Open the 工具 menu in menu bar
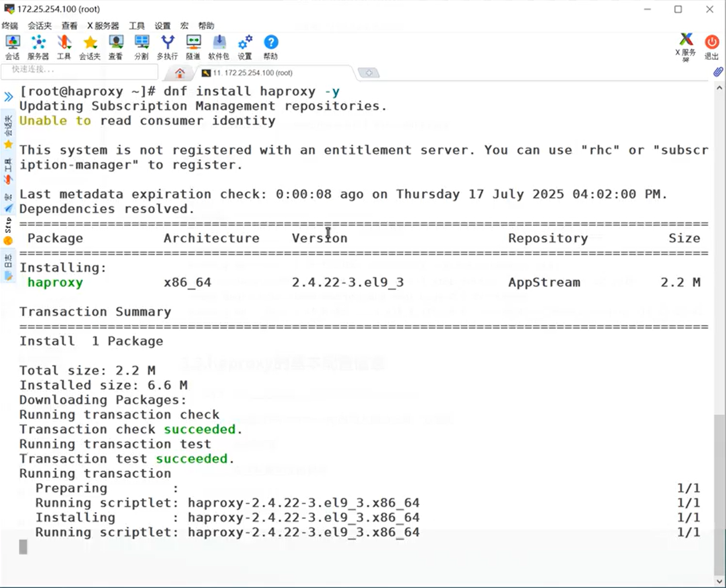The height and width of the screenshot is (588, 726). click(x=137, y=26)
